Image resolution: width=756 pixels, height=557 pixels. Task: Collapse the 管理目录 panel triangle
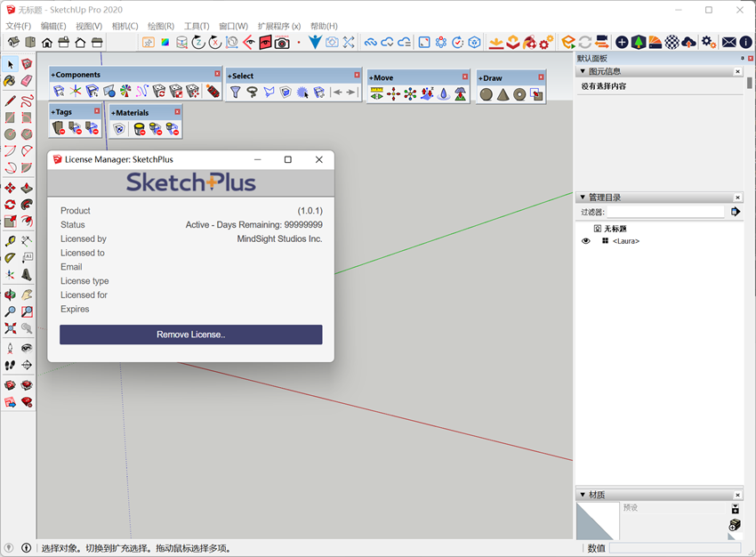[583, 198]
